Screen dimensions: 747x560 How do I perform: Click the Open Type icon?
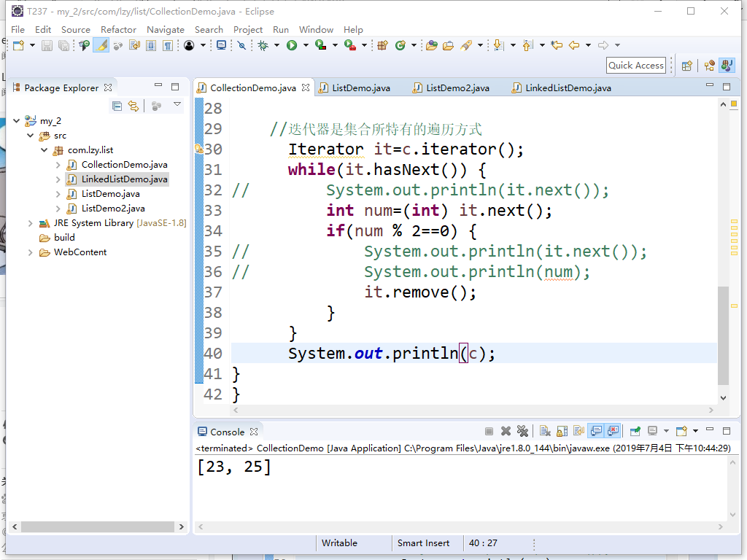(432, 45)
